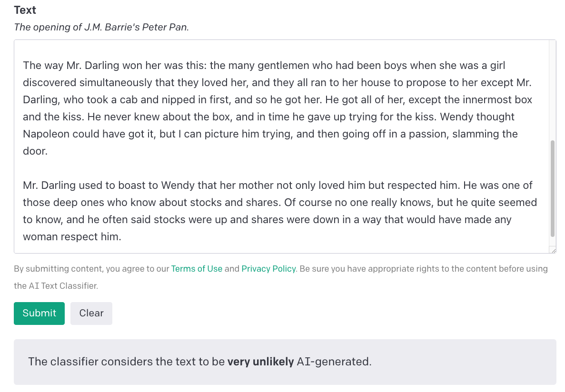Place cursor at "slamming the door" line end
Viewport: 565px width, 392px height.
[48, 151]
